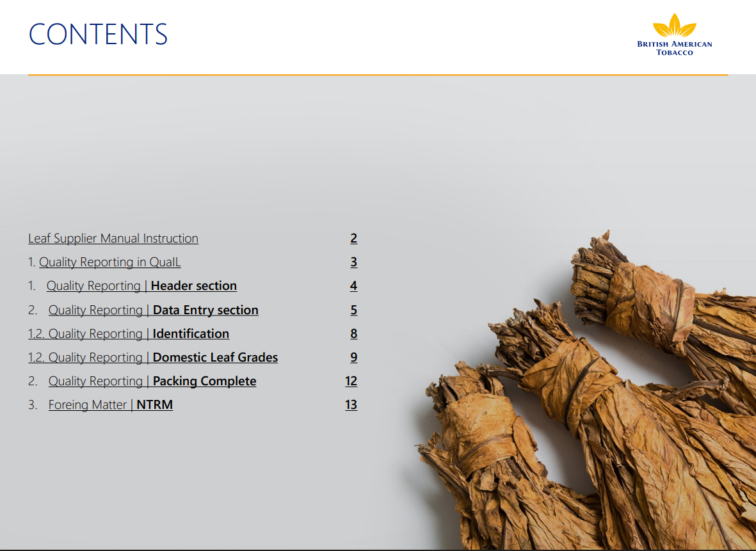Image resolution: width=756 pixels, height=551 pixels.
Task: Click page number 2 in contents
Action: click(x=353, y=239)
